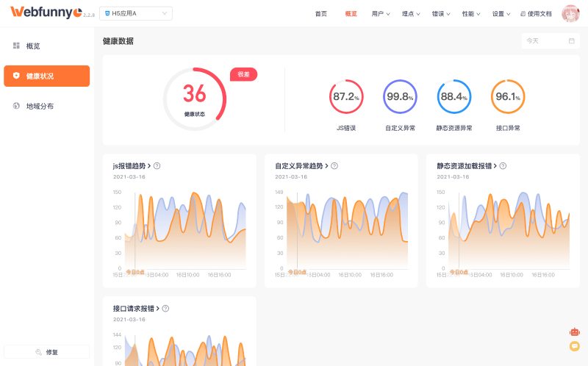
Task: Open the H5应用A project dropdown
Action: click(x=136, y=13)
